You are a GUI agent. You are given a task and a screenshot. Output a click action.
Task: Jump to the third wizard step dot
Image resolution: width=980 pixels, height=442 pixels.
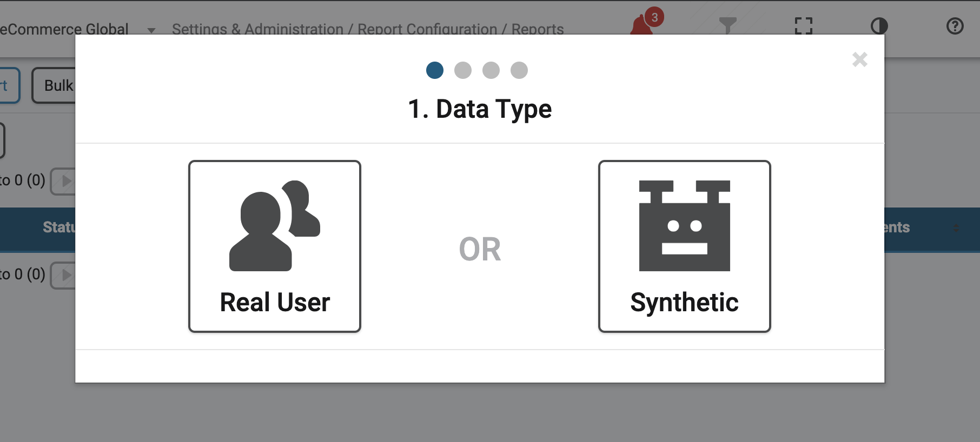(491, 70)
